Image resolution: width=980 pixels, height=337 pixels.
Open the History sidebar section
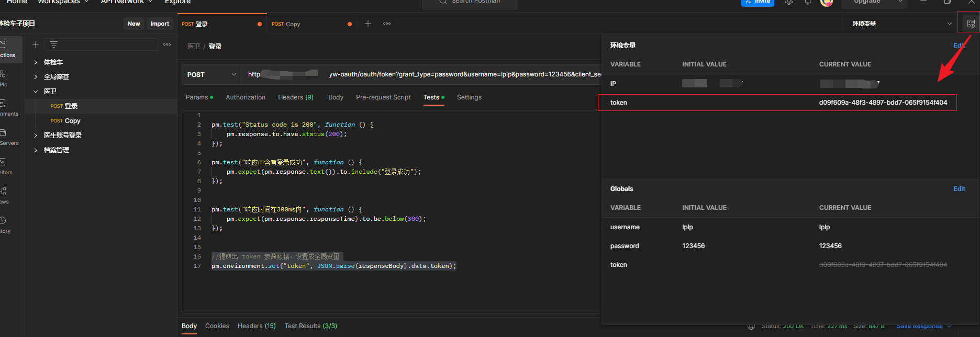(4, 225)
